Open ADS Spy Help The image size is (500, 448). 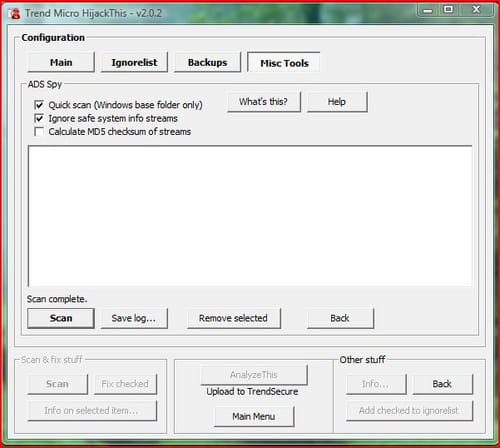(337, 102)
